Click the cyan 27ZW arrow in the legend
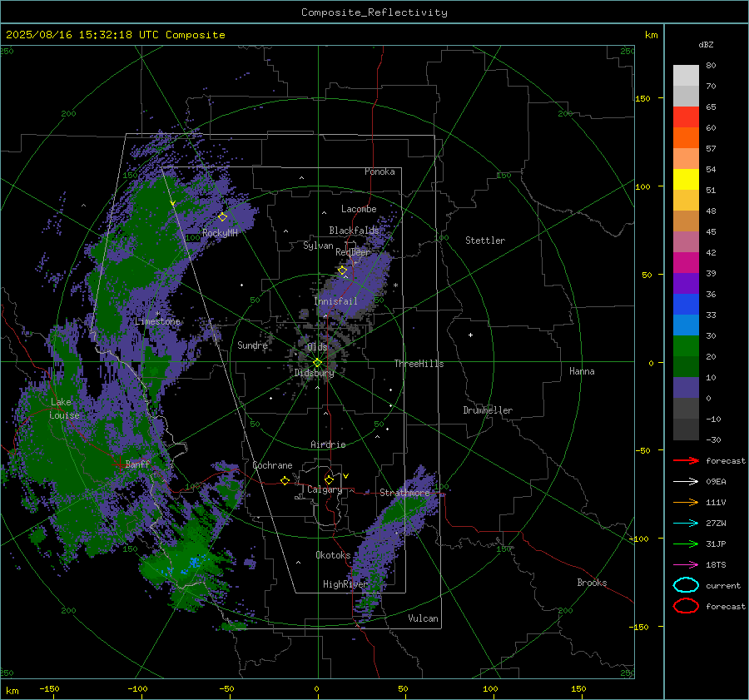This screenshot has height=700, width=749. (x=686, y=524)
